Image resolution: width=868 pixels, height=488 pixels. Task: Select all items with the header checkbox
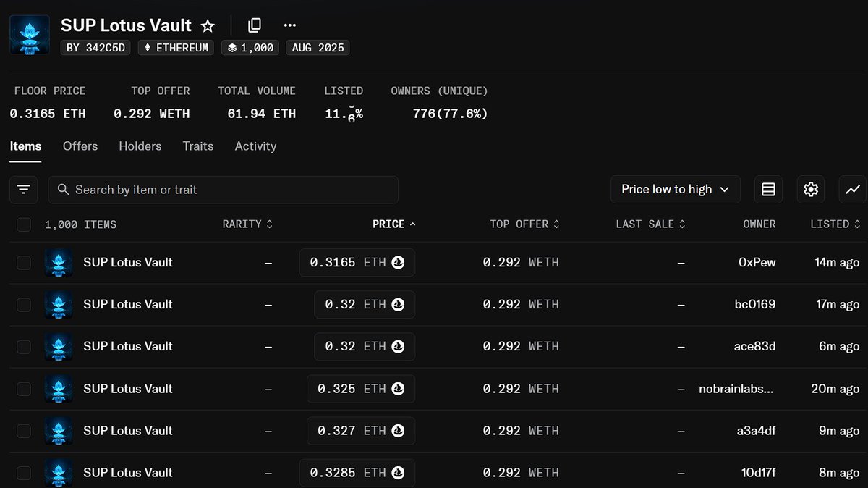tap(24, 224)
